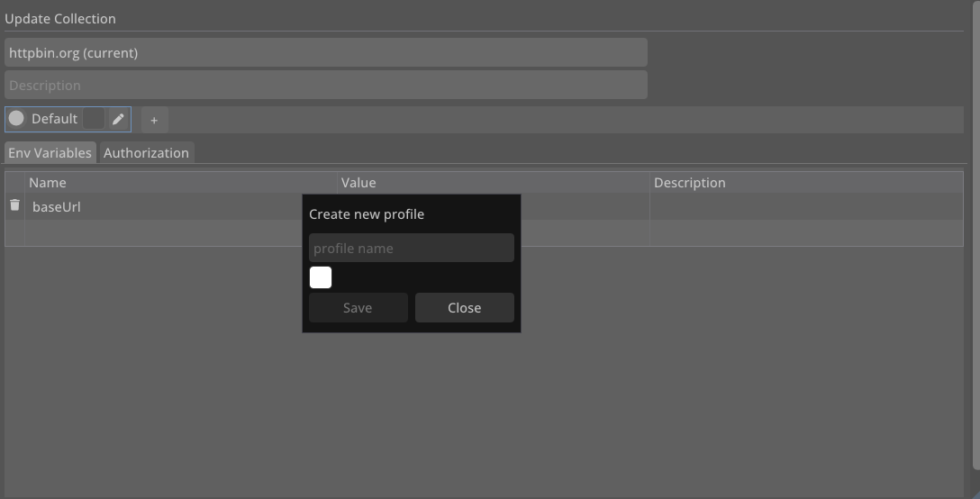Image resolution: width=980 pixels, height=499 pixels.
Task: Select the Update Collection heading
Action: 60,19
